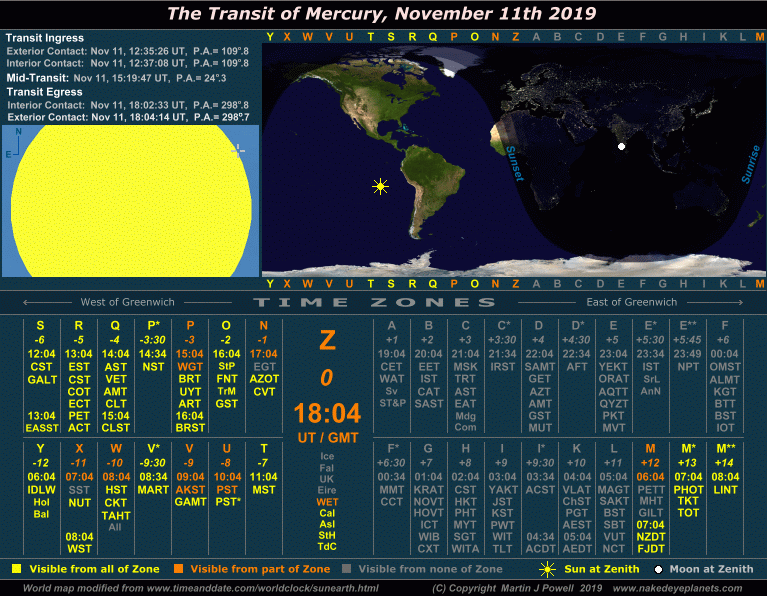Click the yellow 'Visible from all of Zone' square

[x=14, y=569]
